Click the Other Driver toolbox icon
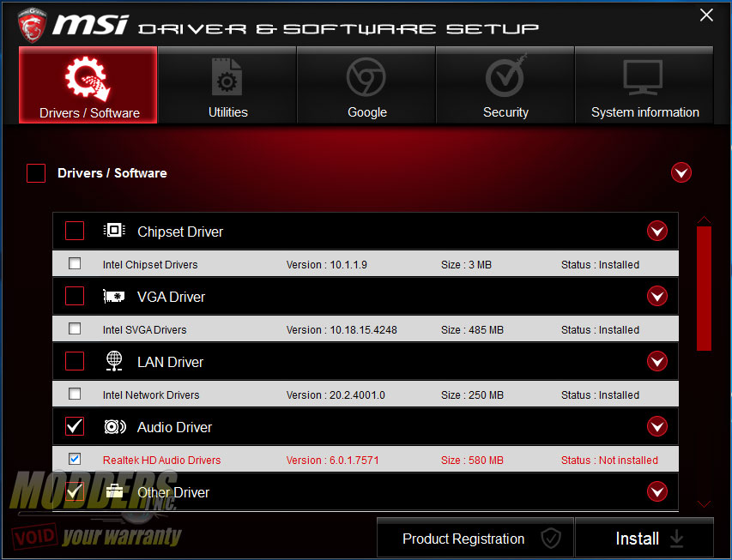Viewport: 732px width, 560px height. click(114, 491)
